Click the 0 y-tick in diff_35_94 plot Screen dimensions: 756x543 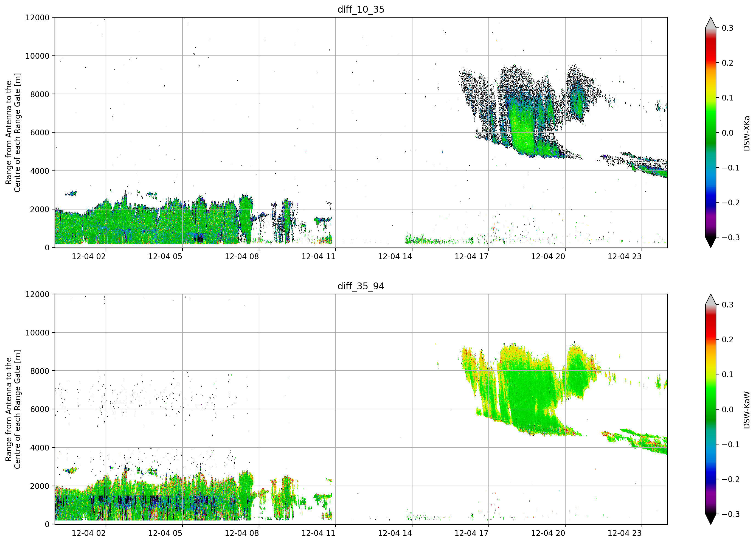click(x=47, y=525)
